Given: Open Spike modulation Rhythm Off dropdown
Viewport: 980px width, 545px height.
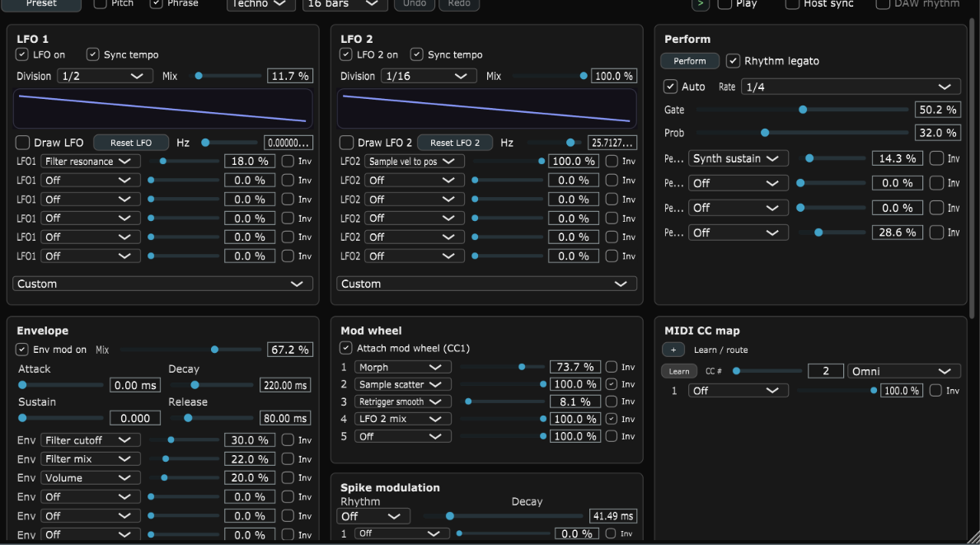Looking at the screenshot, I should [x=373, y=516].
